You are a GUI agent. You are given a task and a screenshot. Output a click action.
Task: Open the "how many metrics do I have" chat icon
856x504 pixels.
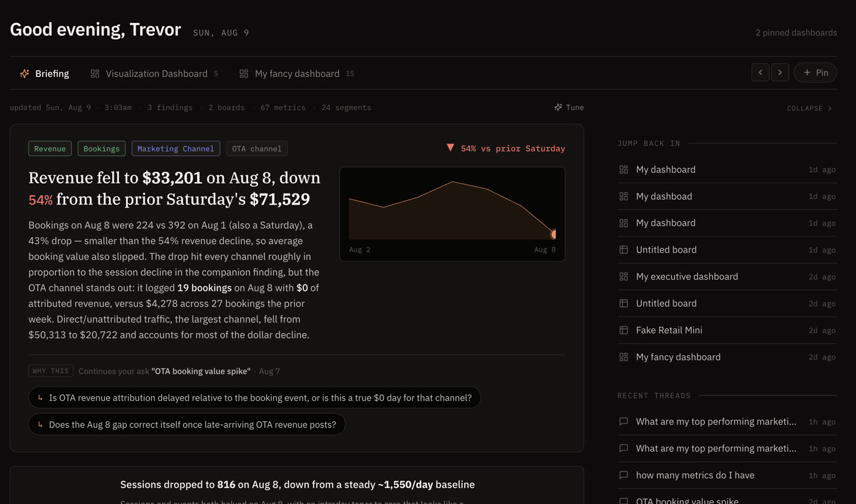tap(624, 475)
